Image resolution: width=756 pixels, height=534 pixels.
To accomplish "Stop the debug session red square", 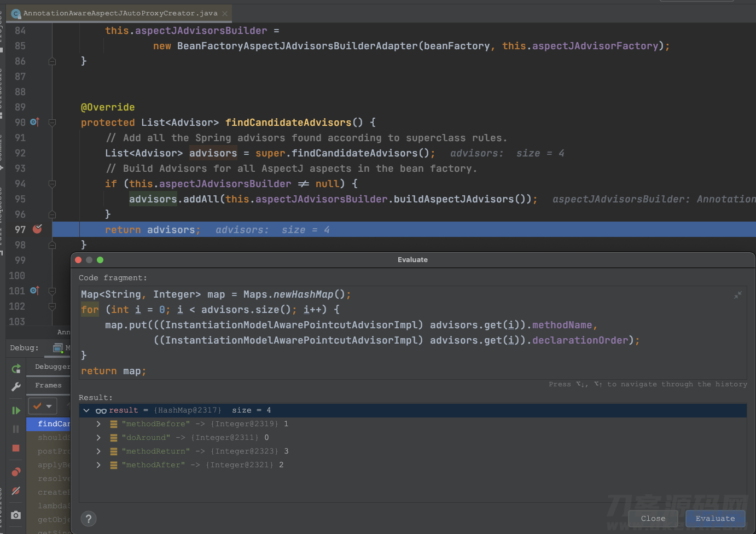I will [16, 448].
